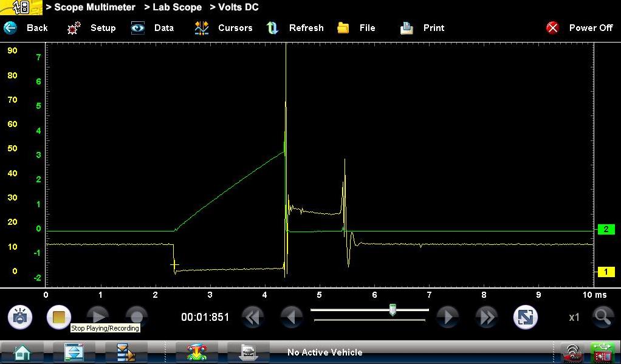Select the green channel 2 marker

(x=606, y=229)
